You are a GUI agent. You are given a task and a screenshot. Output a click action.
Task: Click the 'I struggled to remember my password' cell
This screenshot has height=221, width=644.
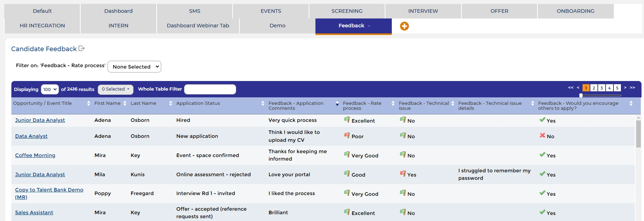point(494,174)
